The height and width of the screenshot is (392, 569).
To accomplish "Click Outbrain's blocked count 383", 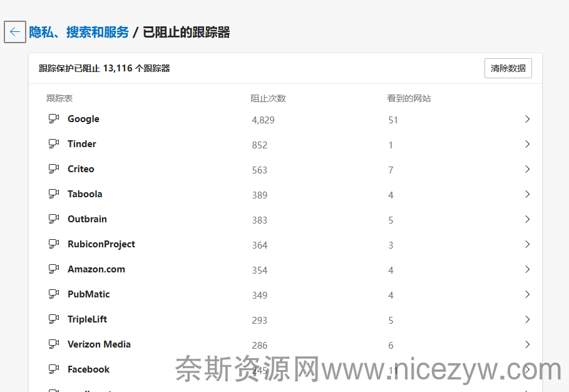I will click(259, 220).
